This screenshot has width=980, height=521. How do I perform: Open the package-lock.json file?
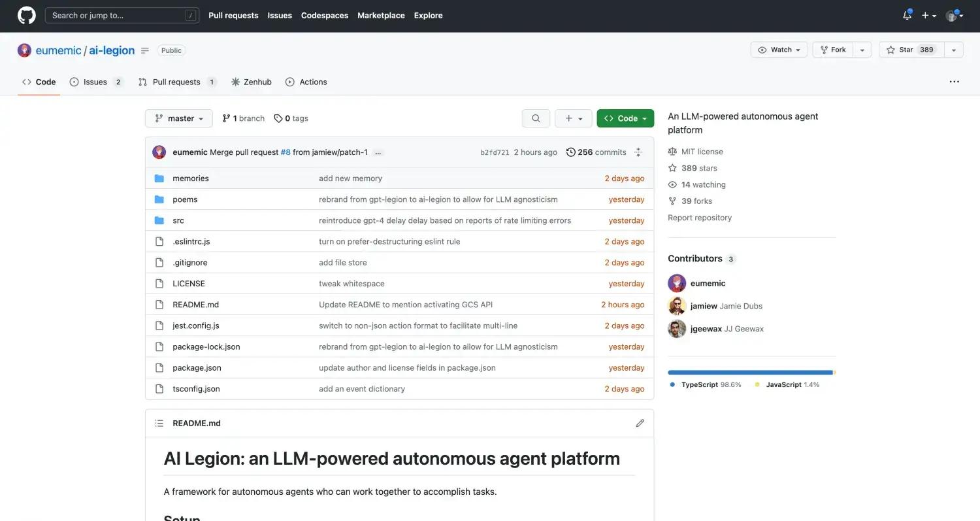(x=206, y=346)
